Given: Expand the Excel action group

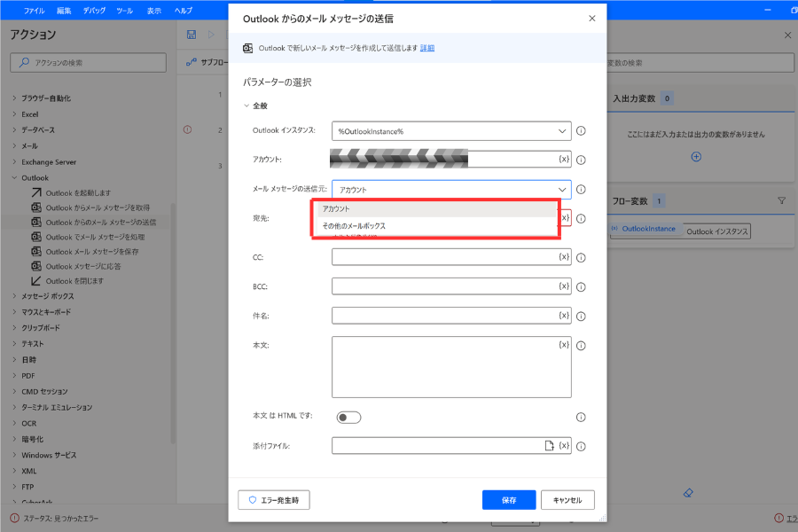Looking at the screenshot, I should click(x=14, y=114).
